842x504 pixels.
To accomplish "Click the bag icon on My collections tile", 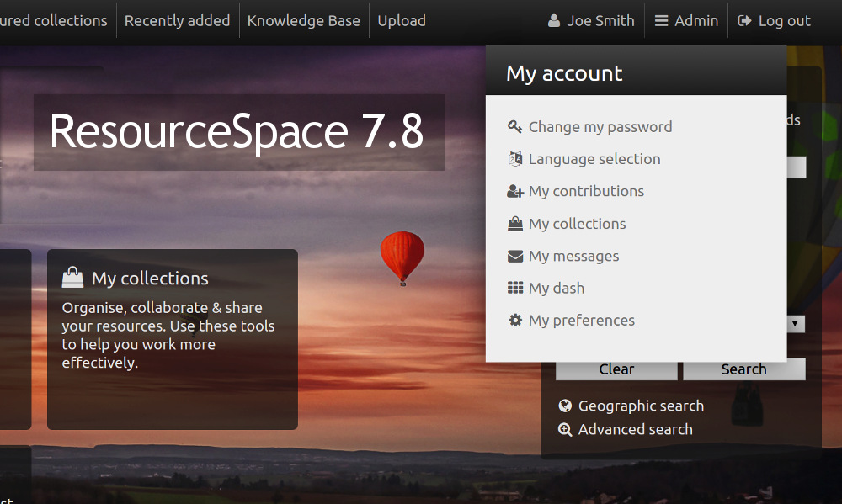I will click(72, 278).
